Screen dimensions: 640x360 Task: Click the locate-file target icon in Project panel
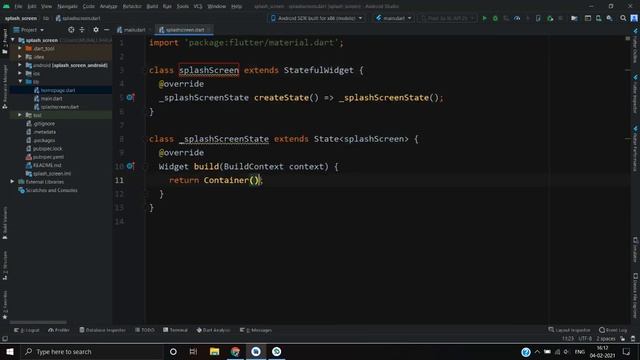(x=71, y=30)
